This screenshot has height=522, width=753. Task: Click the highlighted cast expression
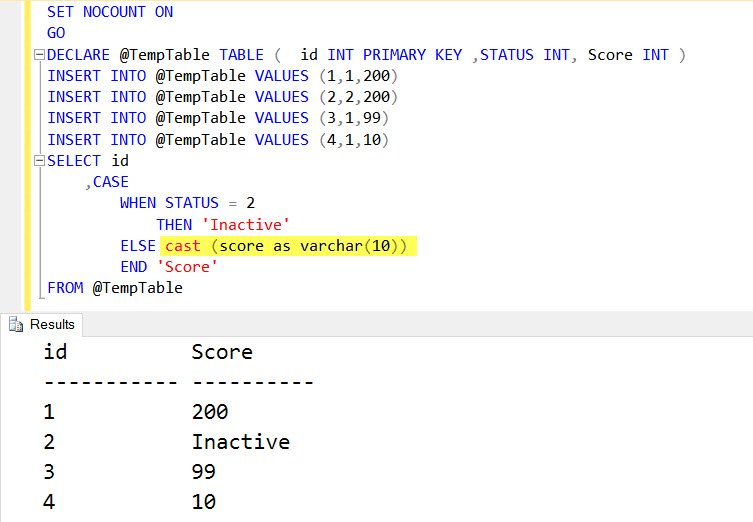286,246
